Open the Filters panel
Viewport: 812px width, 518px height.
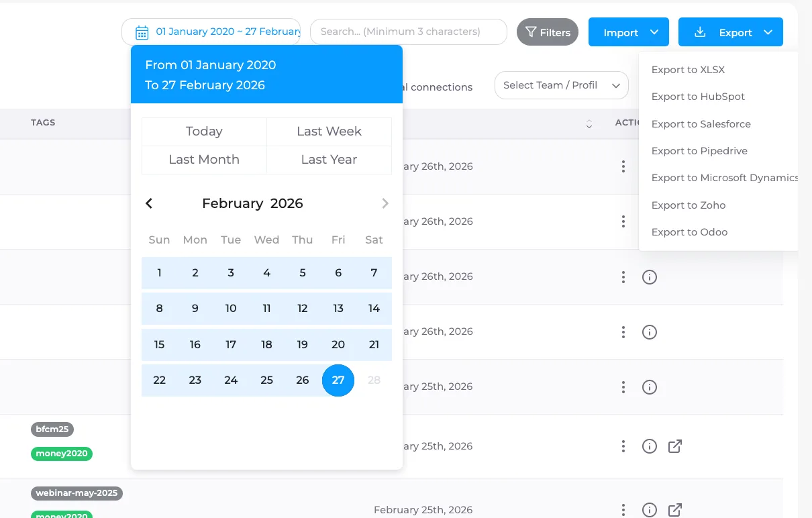548,32
